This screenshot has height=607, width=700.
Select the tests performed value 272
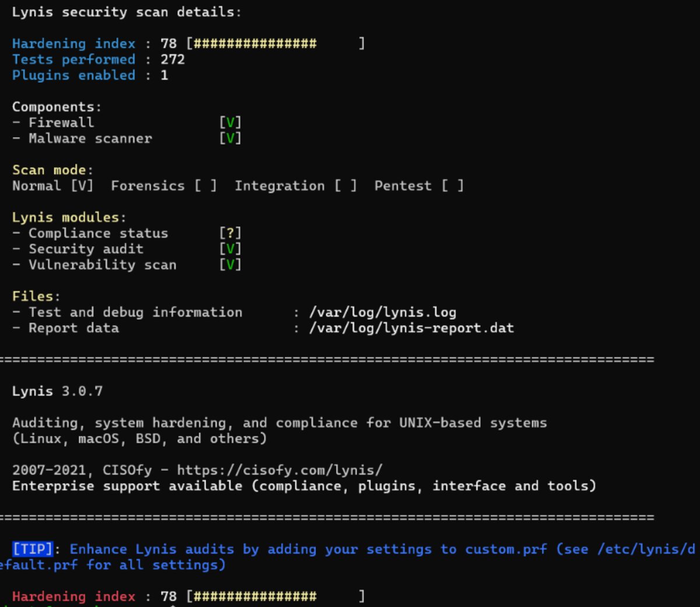point(173,60)
